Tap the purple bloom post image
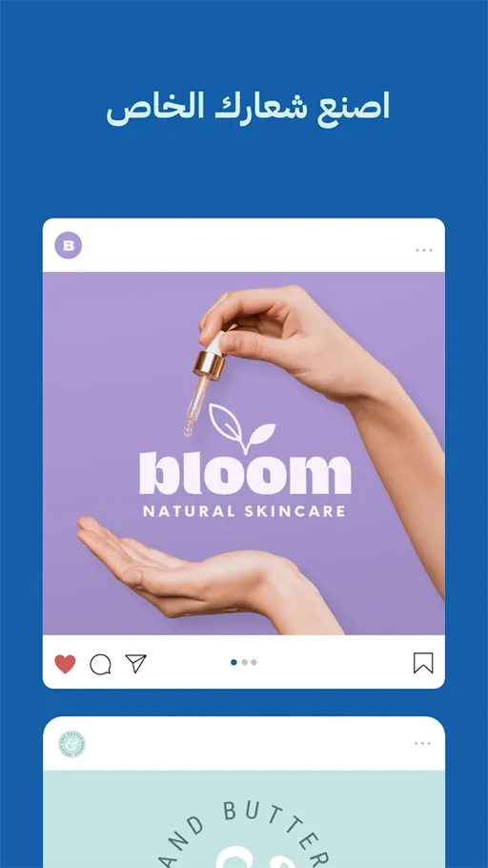The height and width of the screenshot is (868, 488). 243,453
